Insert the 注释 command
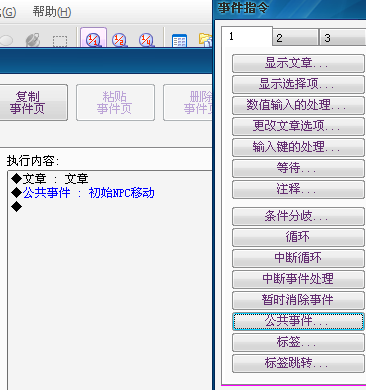The height and width of the screenshot is (390, 366). [x=298, y=189]
